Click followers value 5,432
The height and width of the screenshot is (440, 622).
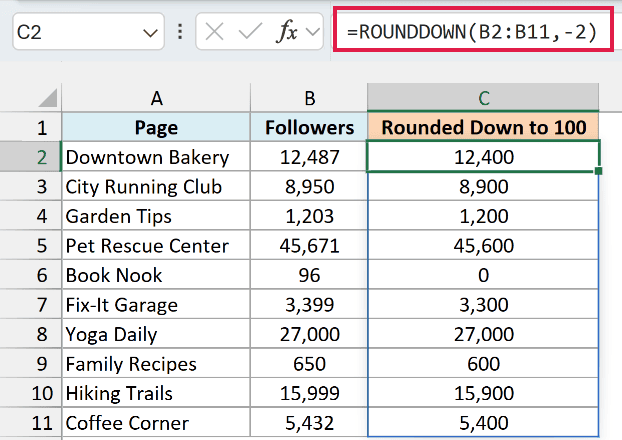309,423
